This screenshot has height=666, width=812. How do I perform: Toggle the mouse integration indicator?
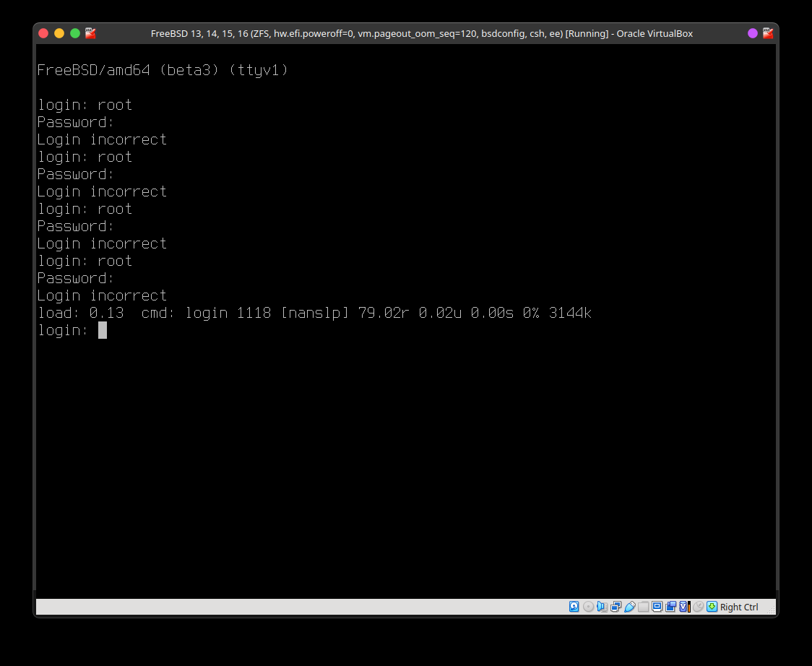pos(698,607)
